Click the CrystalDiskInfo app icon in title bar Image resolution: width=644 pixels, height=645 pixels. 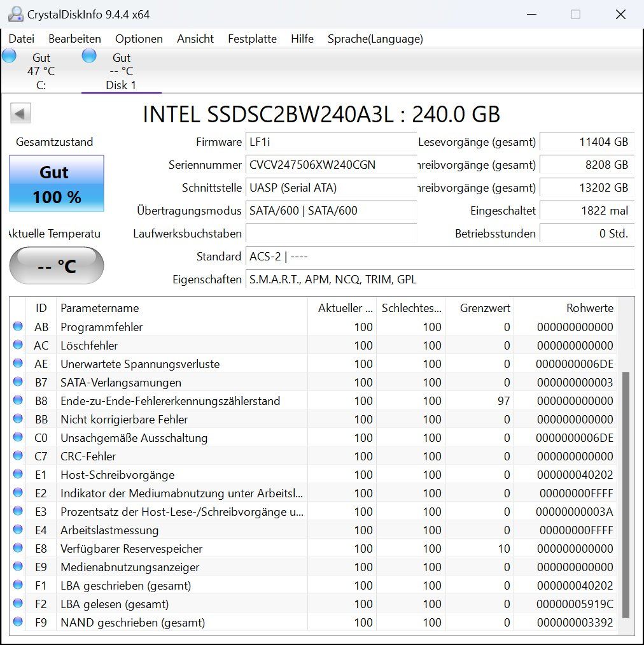click(16, 15)
